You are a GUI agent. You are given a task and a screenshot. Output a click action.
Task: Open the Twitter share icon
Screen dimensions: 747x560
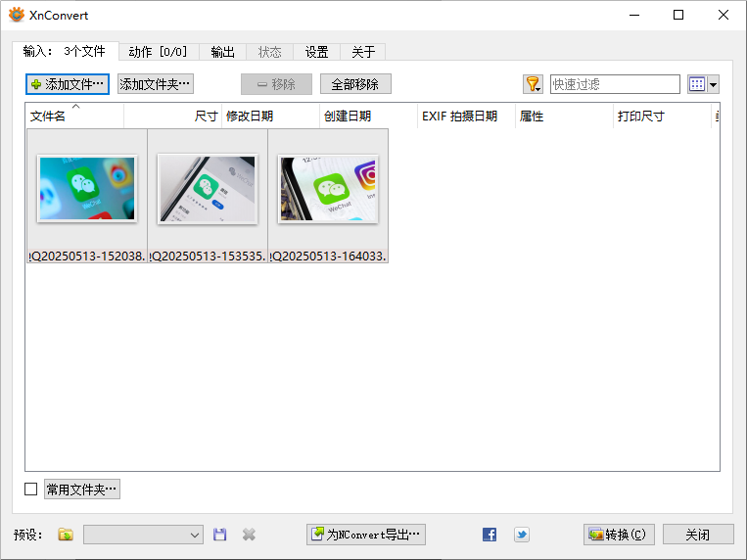coord(522,535)
